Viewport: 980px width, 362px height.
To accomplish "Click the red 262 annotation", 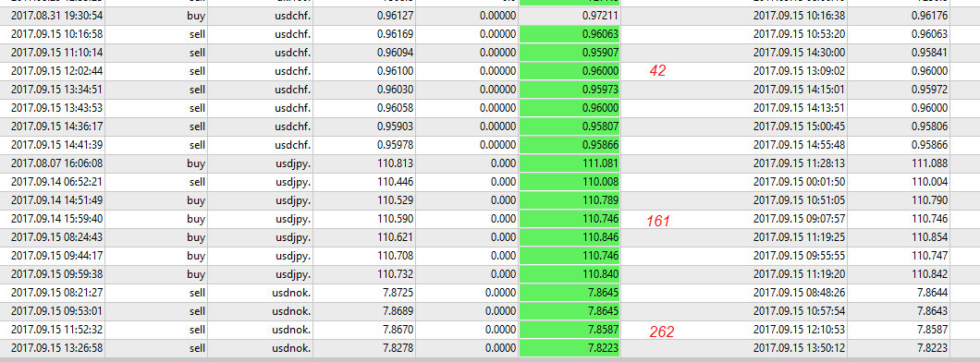I will (x=661, y=332).
